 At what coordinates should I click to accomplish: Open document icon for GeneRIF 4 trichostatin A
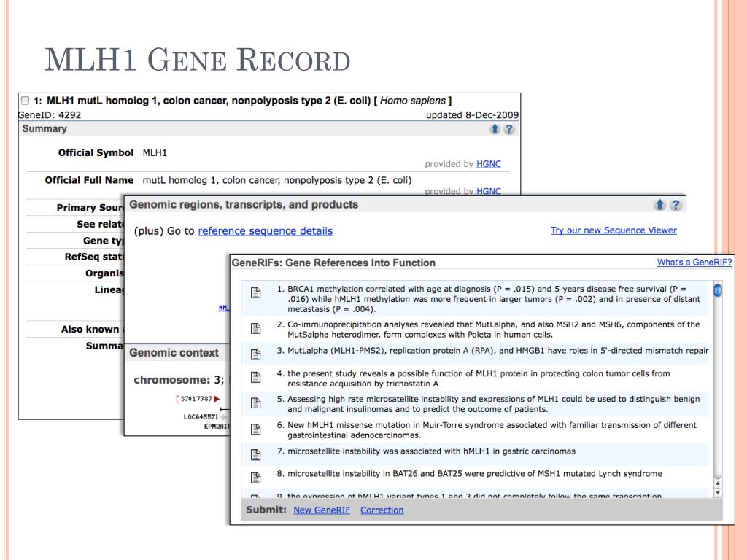(256, 378)
